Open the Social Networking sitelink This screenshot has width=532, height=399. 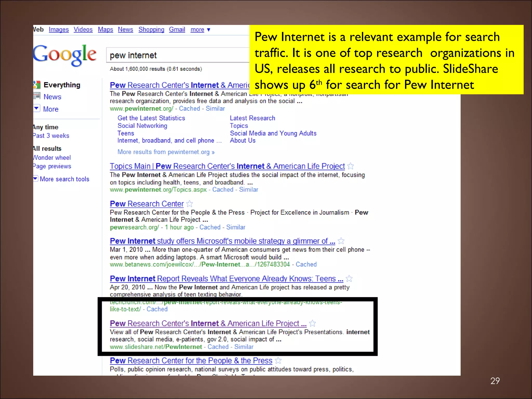pos(142,126)
